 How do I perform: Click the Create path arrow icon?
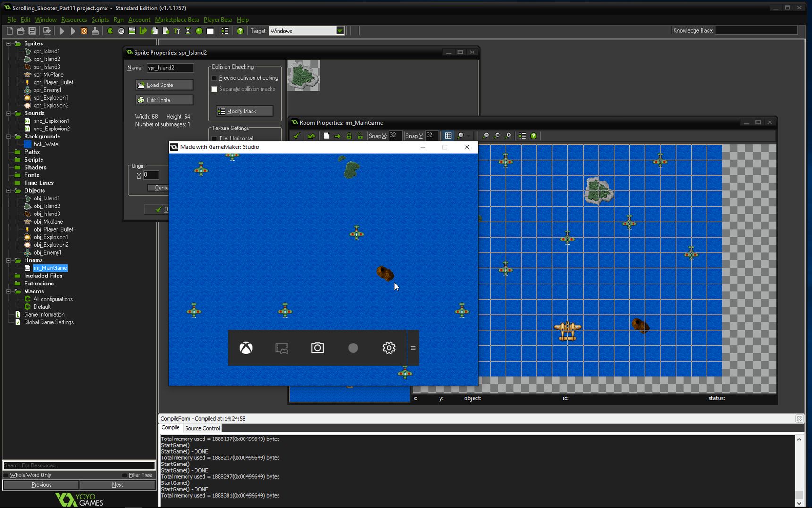pyautogui.click(x=144, y=31)
